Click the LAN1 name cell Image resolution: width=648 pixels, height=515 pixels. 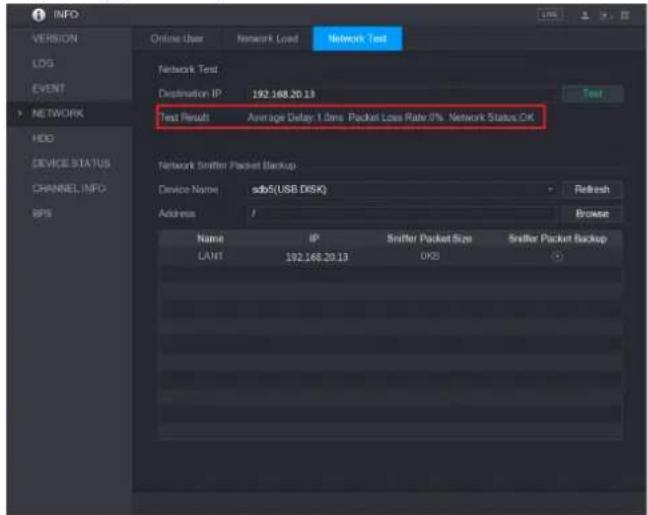[210, 256]
